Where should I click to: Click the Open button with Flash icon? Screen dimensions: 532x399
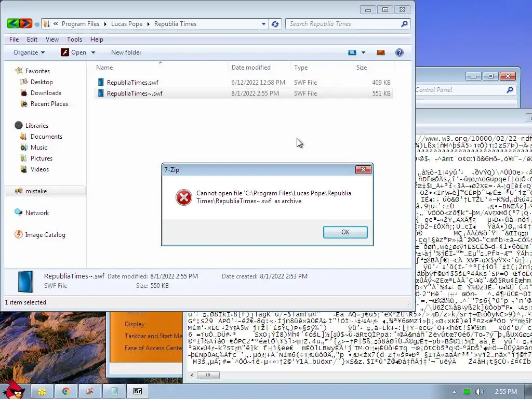point(74,52)
